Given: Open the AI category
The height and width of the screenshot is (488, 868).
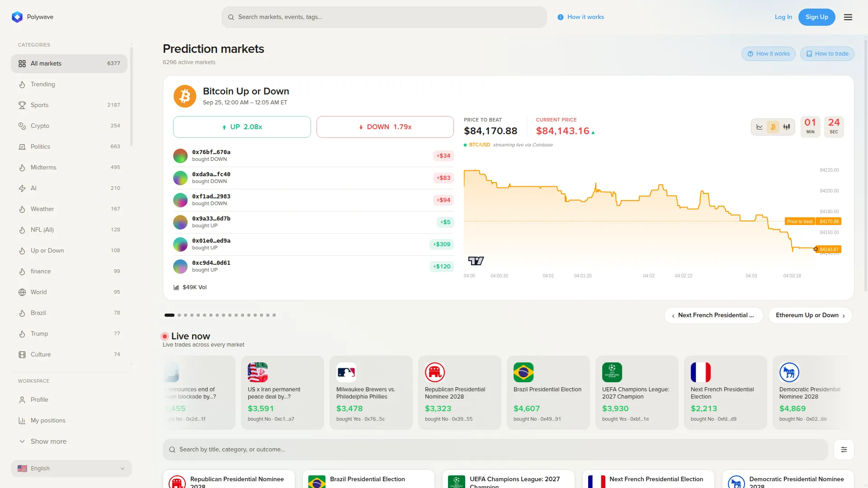Looking at the screenshot, I should tap(69, 188).
